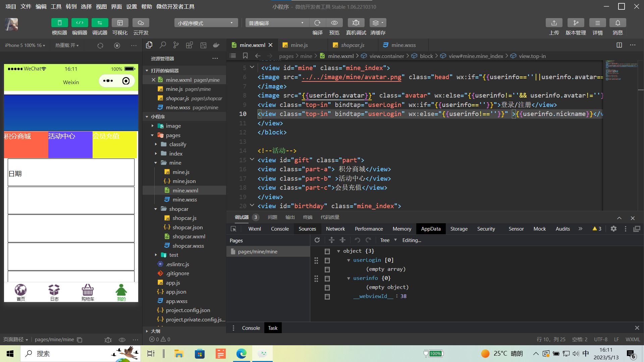Click the Compile (编译) refresh icon
Image resolution: width=644 pixels, height=362 pixels.
click(317, 23)
